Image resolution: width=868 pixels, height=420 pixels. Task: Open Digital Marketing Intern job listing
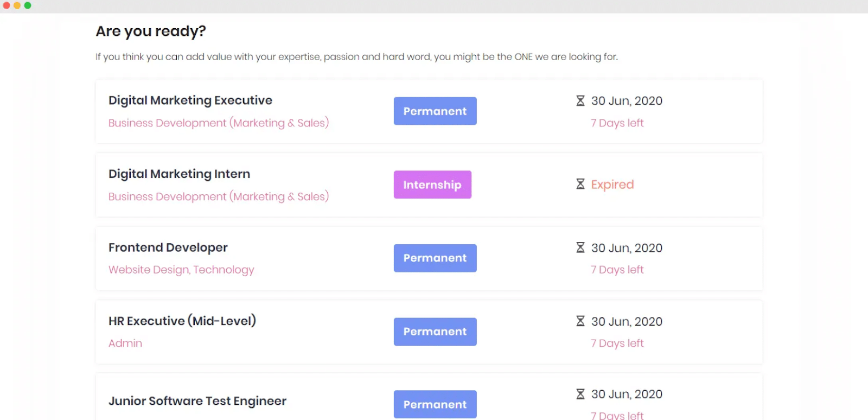(180, 174)
